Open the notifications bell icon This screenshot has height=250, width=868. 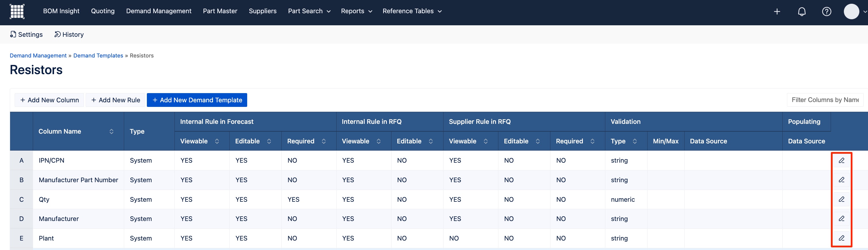(802, 12)
